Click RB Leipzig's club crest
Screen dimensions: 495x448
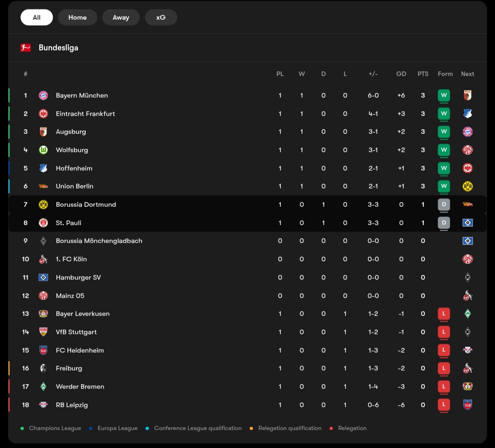point(43,405)
